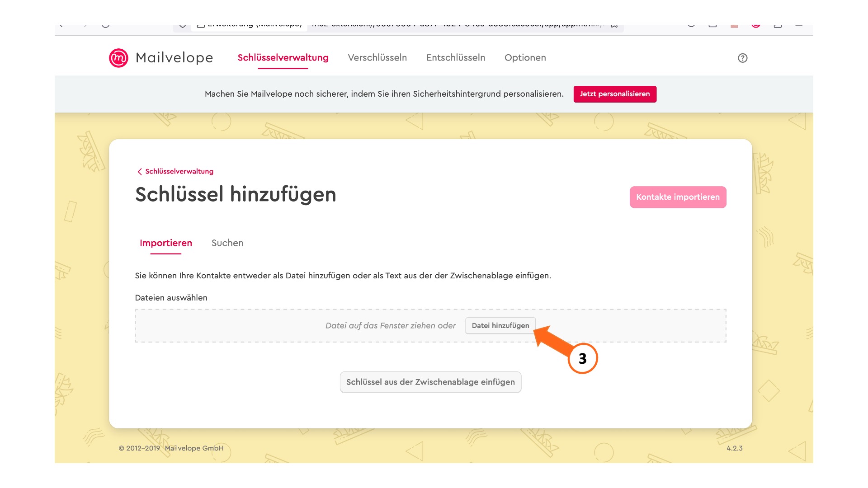The image size is (868, 488).
Task: Click the Mailvelope brand name text
Action: (x=174, y=58)
